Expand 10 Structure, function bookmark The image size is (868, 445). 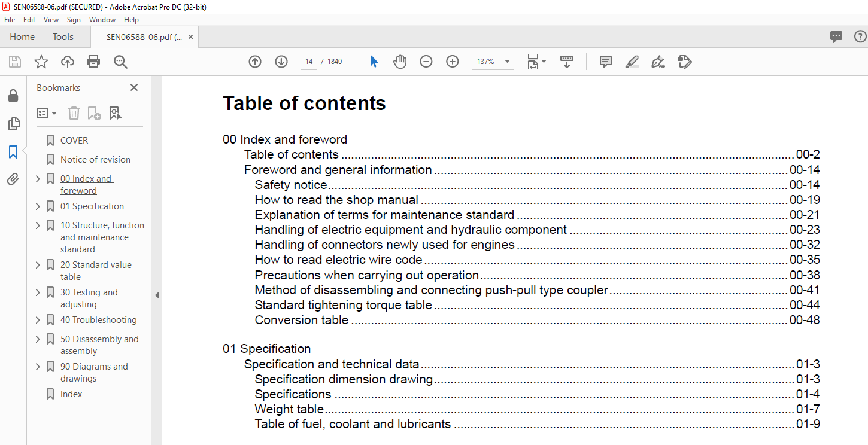click(38, 225)
